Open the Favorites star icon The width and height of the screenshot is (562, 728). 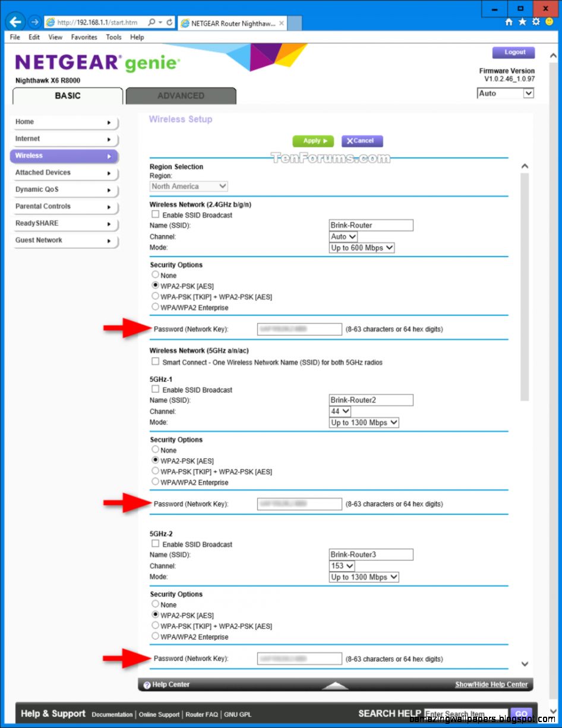(522, 22)
